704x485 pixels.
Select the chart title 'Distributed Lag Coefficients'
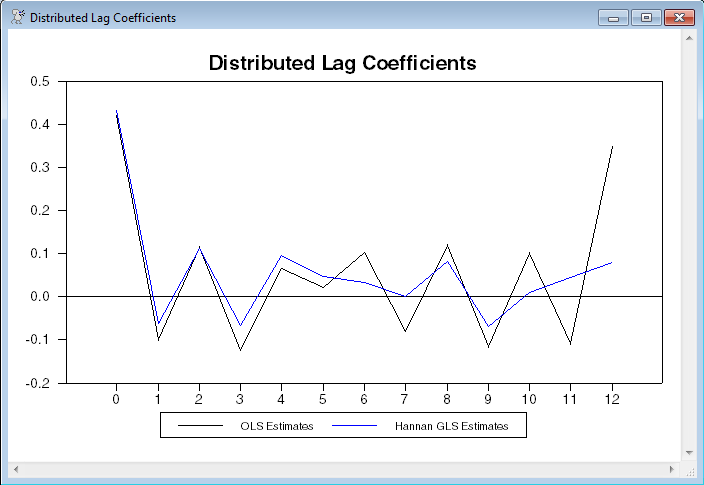342,63
